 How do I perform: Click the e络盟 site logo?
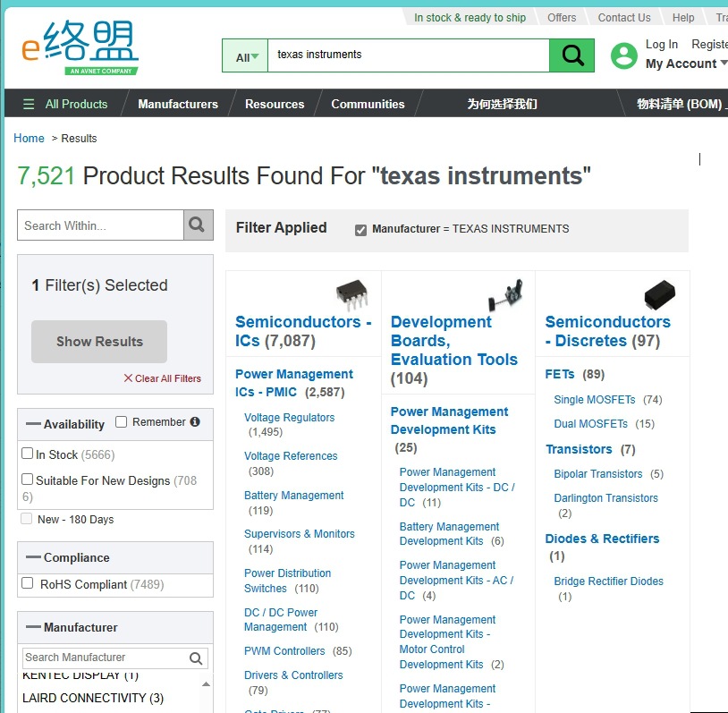tap(80, 47)
